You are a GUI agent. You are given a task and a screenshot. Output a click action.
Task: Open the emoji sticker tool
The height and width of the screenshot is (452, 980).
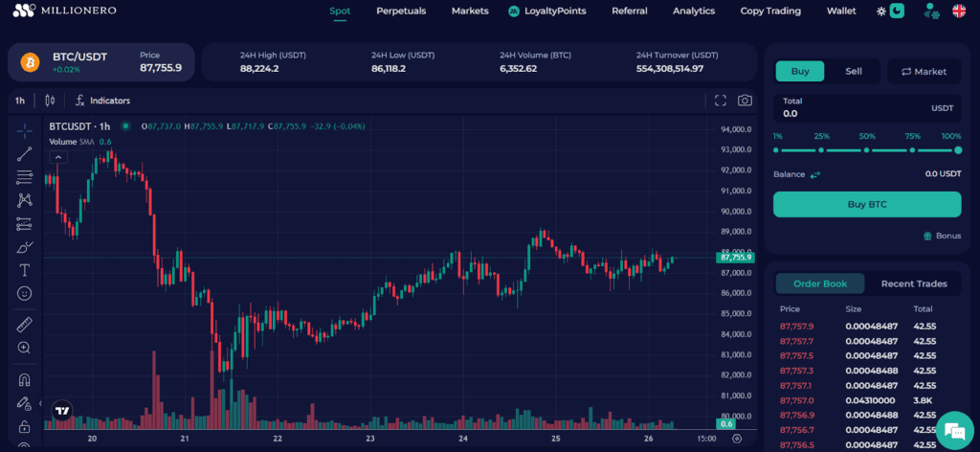pos(25,293)
